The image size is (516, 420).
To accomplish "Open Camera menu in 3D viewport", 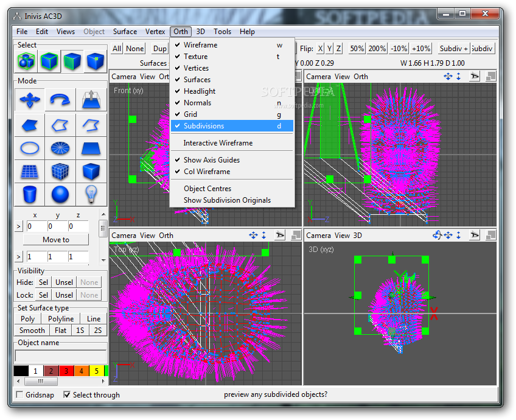I will [x=318, y=236].
